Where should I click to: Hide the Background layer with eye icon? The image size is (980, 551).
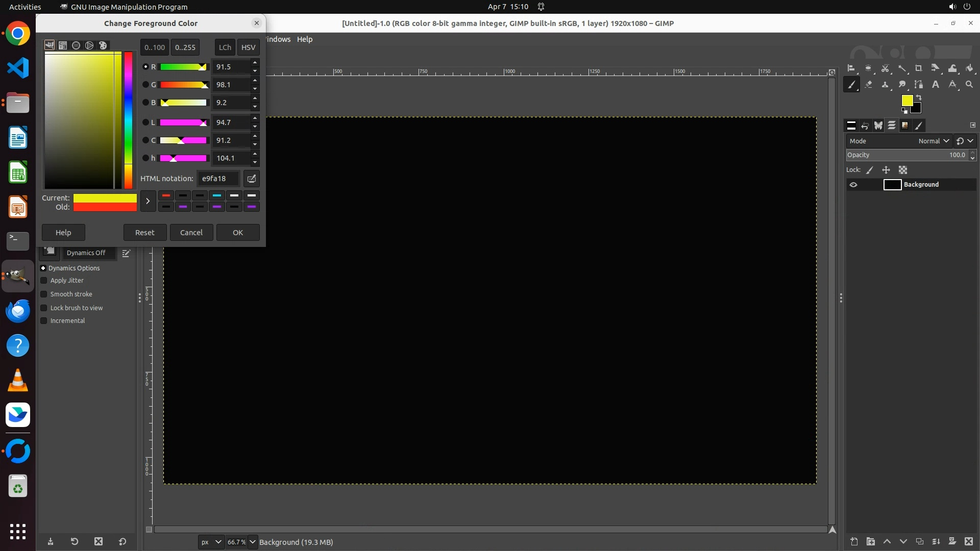pos(853,185)
